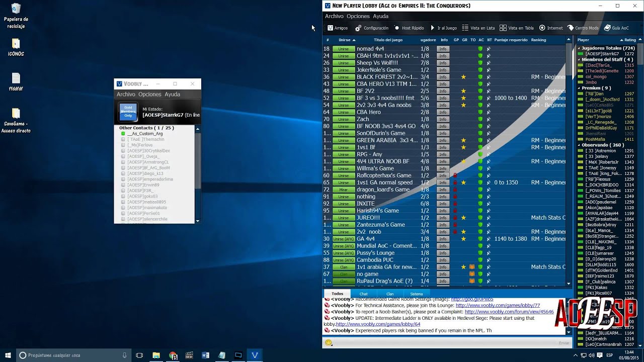Viewport: 644px width, 362px height.
Task: Click Mirar for dragon_loard's Game
Action: (344, 190)
